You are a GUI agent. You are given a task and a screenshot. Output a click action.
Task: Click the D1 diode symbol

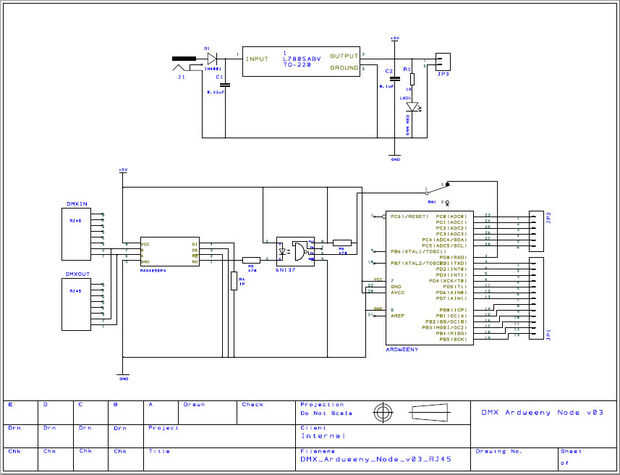pyautogui.click(x=212, y=59)
